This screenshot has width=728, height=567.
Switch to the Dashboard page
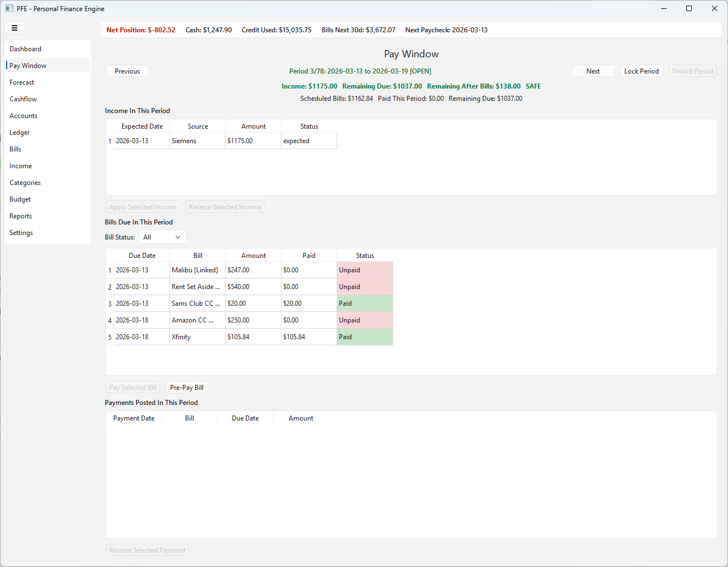pos(25,48)
